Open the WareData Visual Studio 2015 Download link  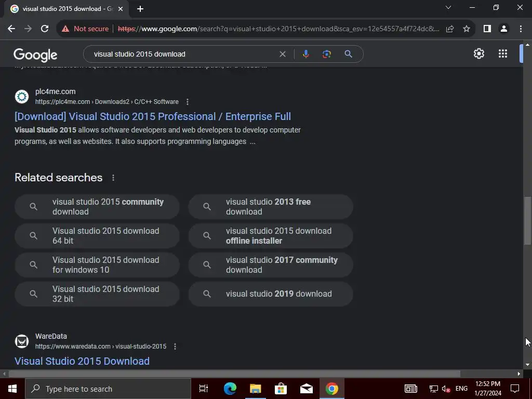tap(82, 361)
